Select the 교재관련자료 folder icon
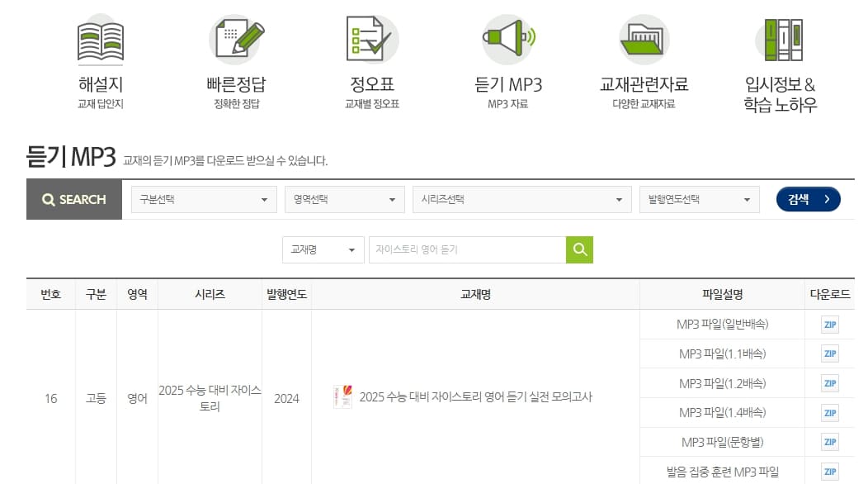The height and width of the screenshot is (484, 868). click(644, 39)
